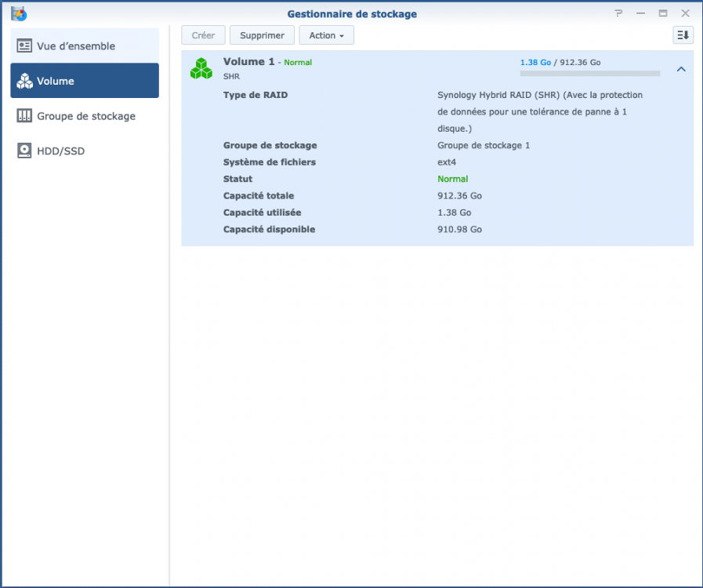Select the Volume 1 title header
Viewport: 703px width, 588px height.
point(249,62)
